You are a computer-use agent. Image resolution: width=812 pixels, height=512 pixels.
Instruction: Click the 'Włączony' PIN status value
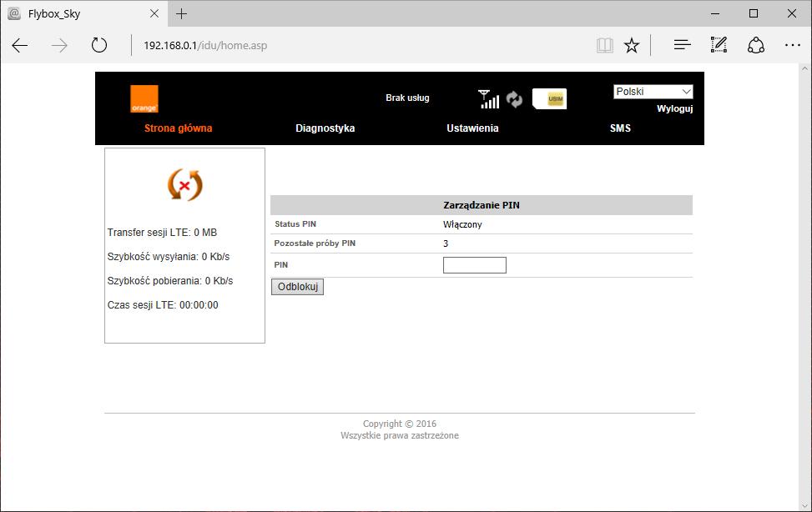click(x=462, y=224)
